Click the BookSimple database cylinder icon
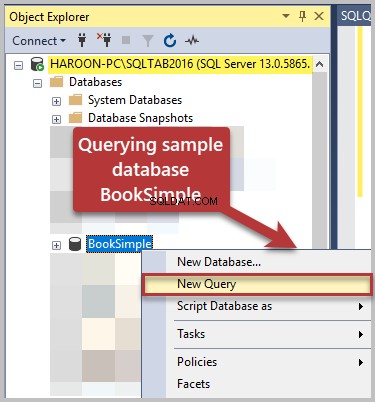 click(x=75, y=244)
